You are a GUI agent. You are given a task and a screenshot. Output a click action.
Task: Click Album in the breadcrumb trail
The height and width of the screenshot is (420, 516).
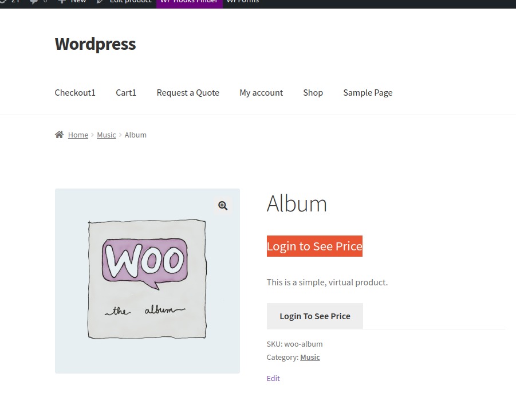click(136, 135)
